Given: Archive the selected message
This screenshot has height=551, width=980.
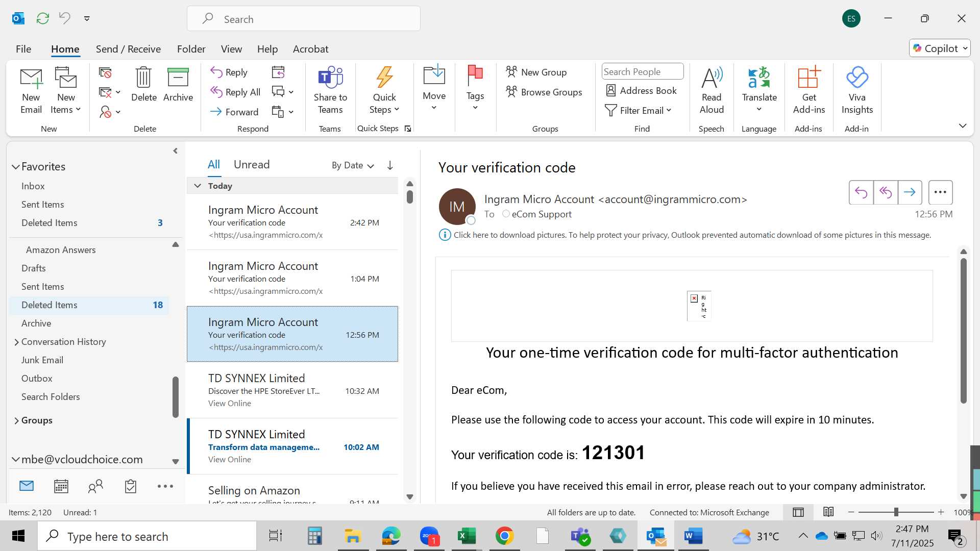Looking at the screenshot, I should coord(178,85).
